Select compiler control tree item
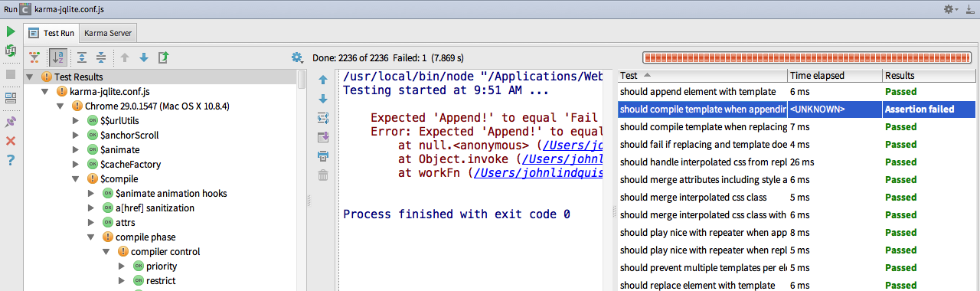Screen dimensions: 980x291 [165, 251]
